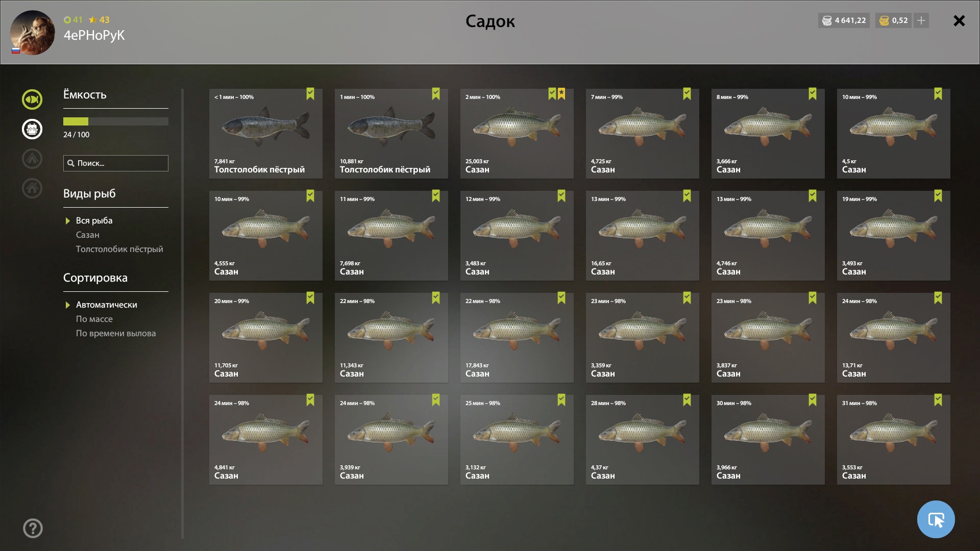Select Вся рыба filter

click(94, 220)
